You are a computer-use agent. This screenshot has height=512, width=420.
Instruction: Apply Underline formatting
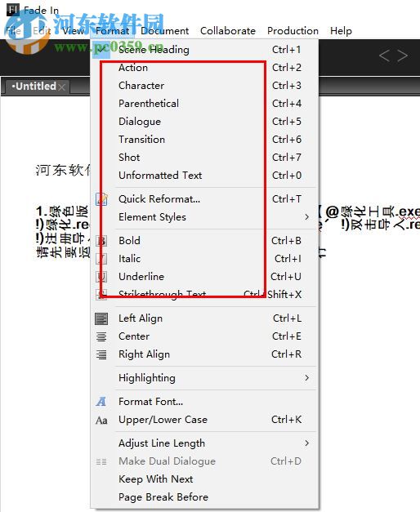pyautogui.click(x=204, y=277)
